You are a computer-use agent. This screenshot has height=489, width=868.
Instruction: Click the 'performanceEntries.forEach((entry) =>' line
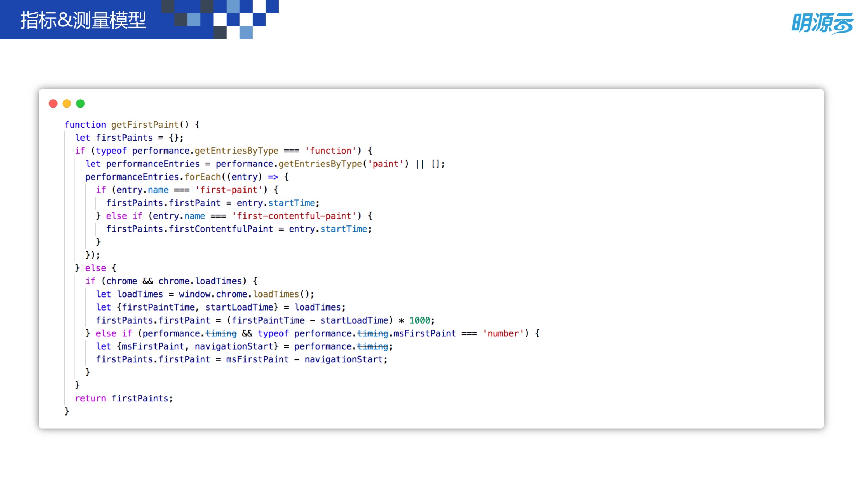187,177
